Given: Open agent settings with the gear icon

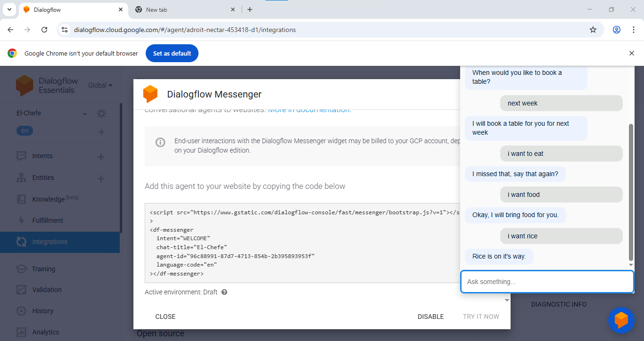Looking at the screenshot, I should (x=100, y=113).
